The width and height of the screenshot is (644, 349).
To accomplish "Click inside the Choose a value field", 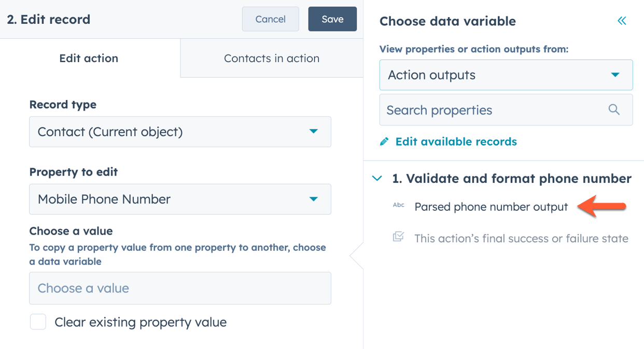I will pyautogui.click(x=180, y=288).
